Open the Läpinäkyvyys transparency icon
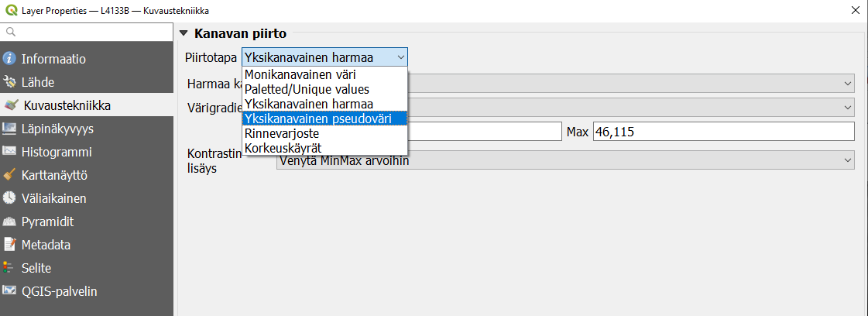 click(x=10, y=128)
